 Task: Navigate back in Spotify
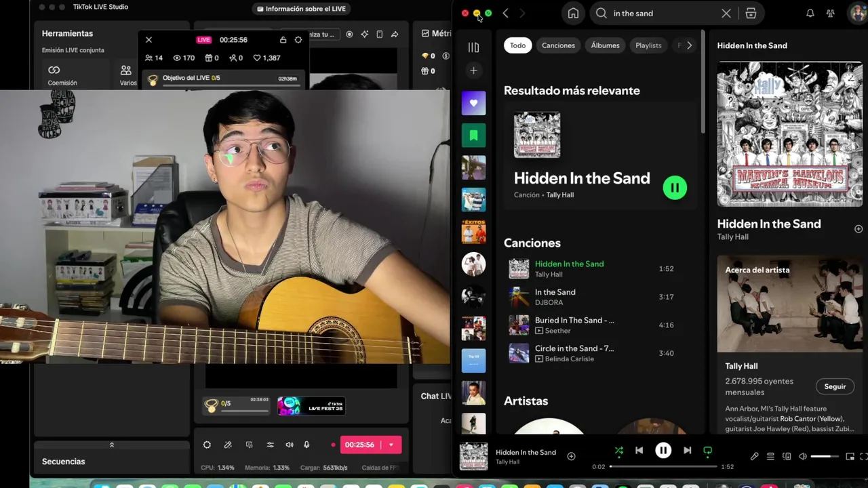505,14
